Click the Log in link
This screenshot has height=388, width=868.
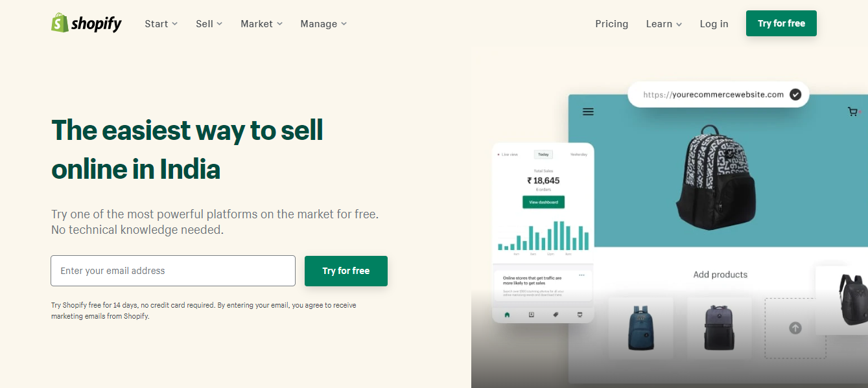pos(714,24)
